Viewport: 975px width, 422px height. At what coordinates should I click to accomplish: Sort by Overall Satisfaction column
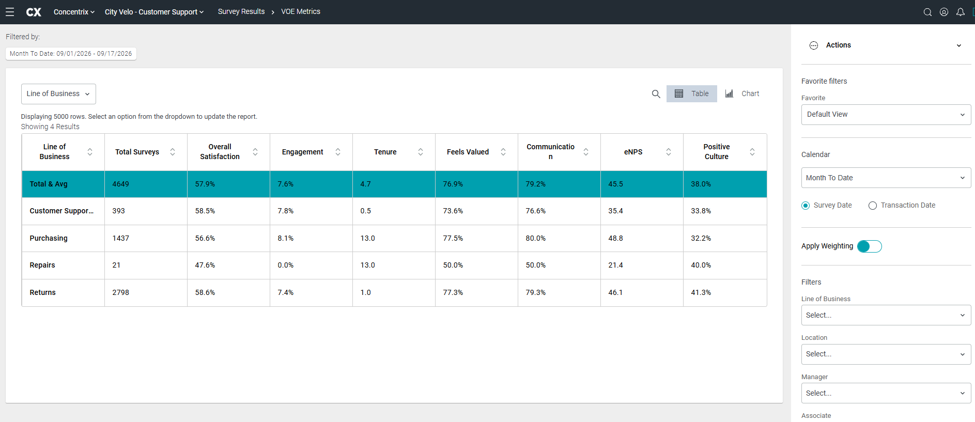(x=255, y=152)
